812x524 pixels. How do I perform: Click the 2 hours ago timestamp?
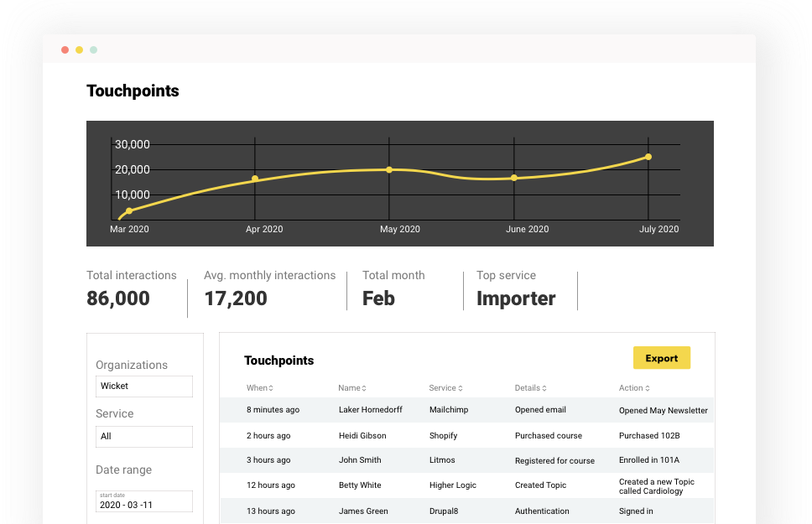tap(268, 435)
